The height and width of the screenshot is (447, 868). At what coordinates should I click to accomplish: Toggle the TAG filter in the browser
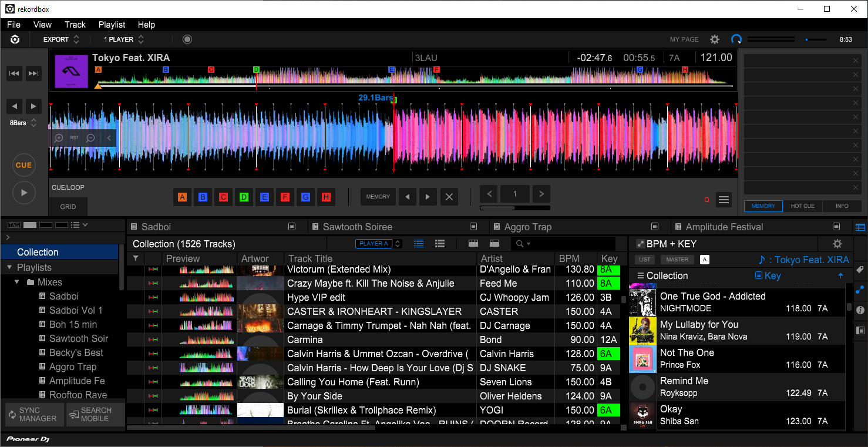tap(14, 225)
